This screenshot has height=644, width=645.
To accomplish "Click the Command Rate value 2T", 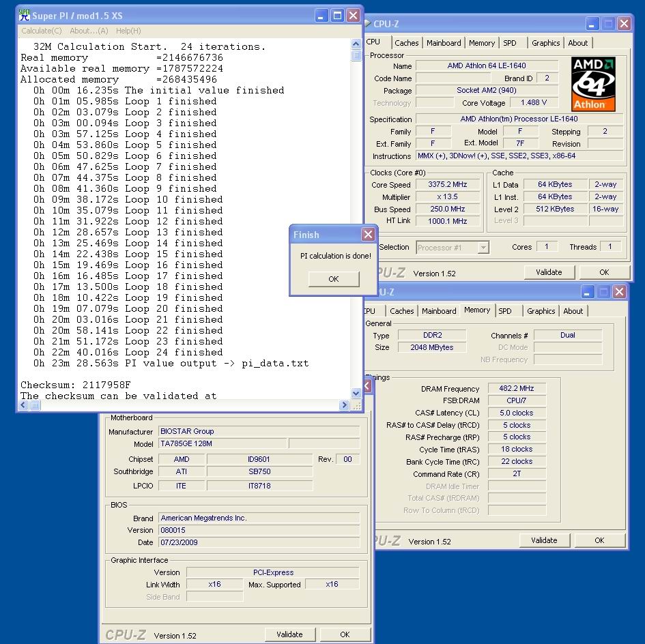I will 517,473.
